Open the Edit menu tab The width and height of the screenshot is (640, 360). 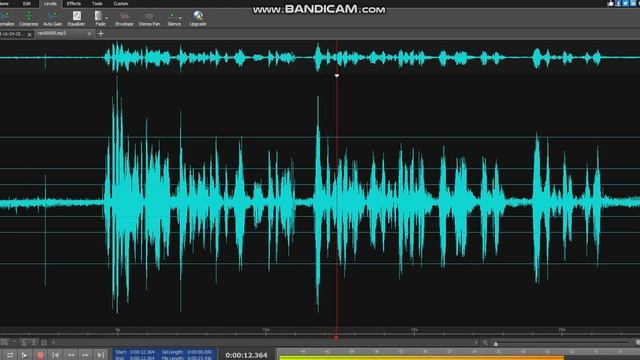[x=27, y=4]
